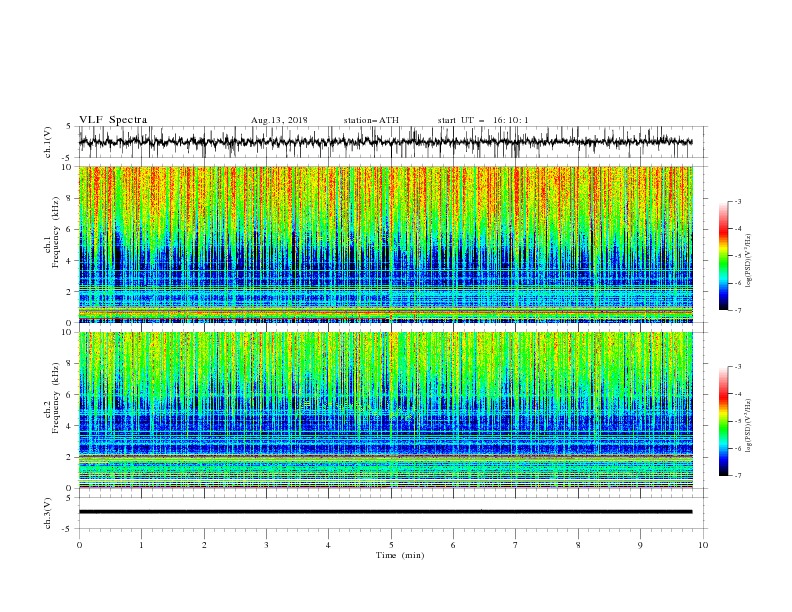
Task: Click the "-7" label on ch.2 colorbar
Action: [x=738, y=476]
